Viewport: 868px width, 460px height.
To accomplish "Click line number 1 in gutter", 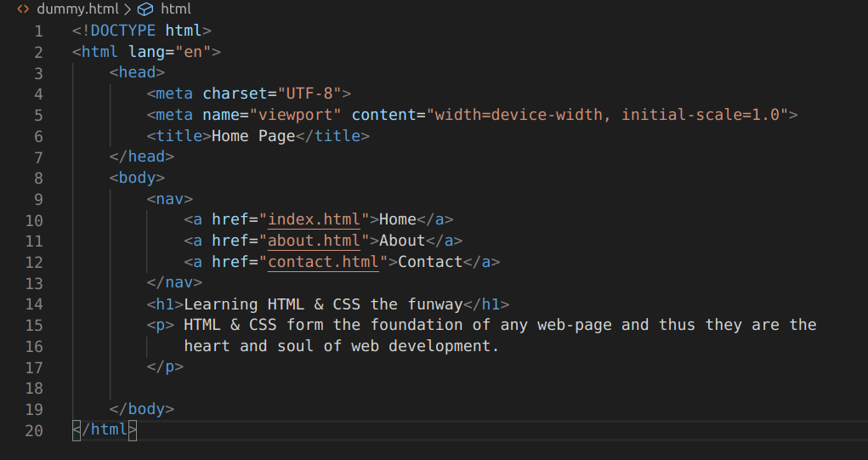I will click(x=38, y=31).
